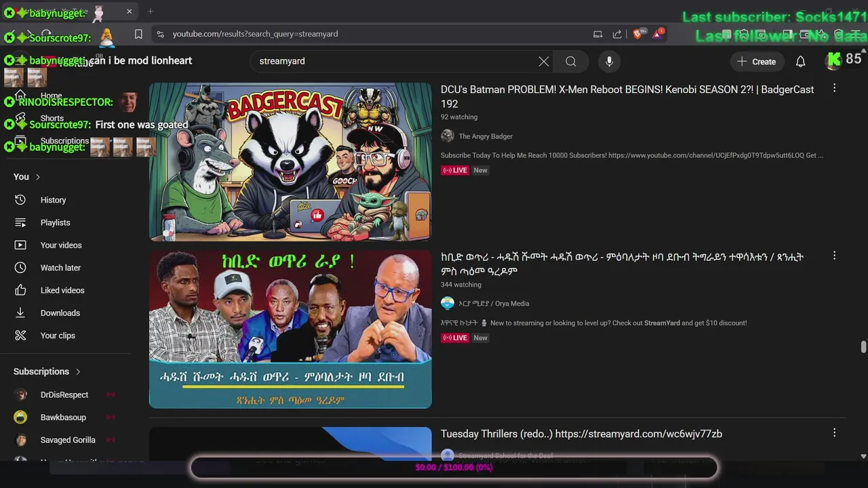Screen dimensions: 868x488
Task: Click LIVE badge on Orya Media result
Action: pos(455,338)
